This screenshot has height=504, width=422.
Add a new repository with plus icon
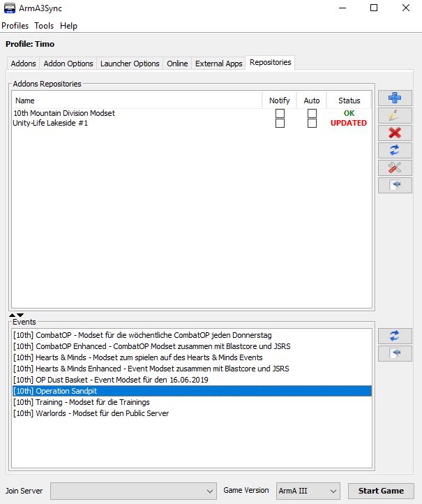(395, 98)
